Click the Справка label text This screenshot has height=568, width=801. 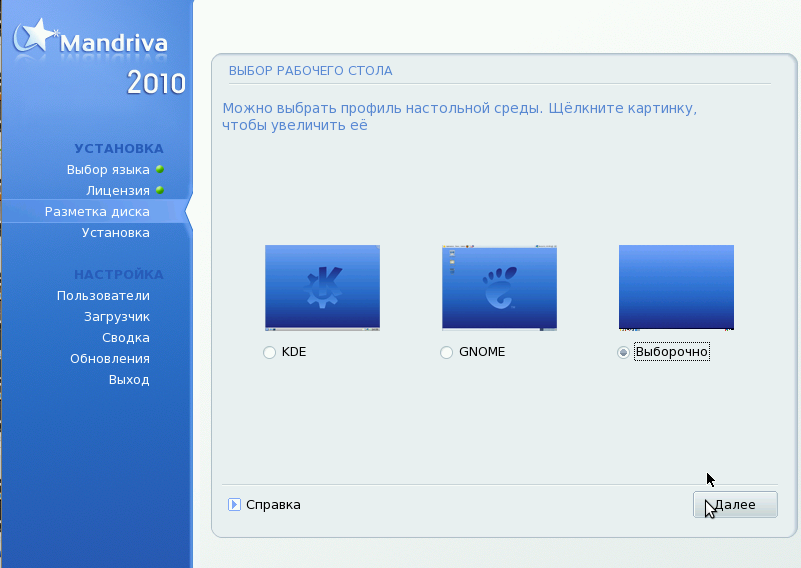coord(273,505)
